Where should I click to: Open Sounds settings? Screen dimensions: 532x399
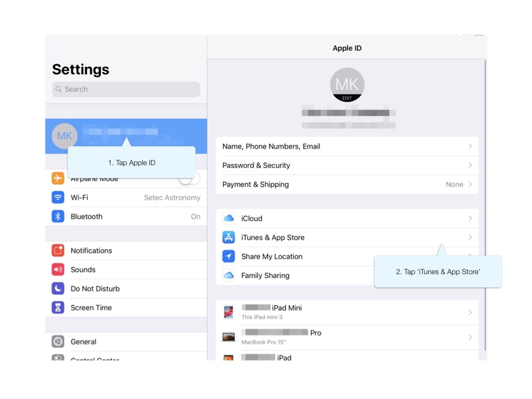coord(126,270)
